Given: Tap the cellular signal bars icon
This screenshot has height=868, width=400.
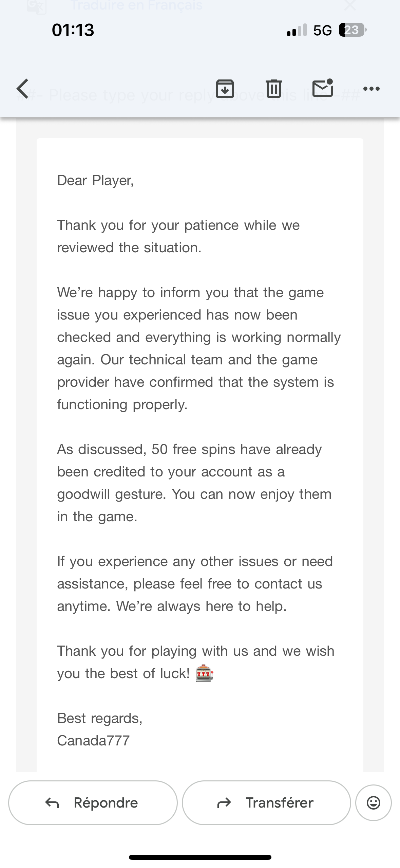Looking at the screenshot, I should [x=297, y=30].
